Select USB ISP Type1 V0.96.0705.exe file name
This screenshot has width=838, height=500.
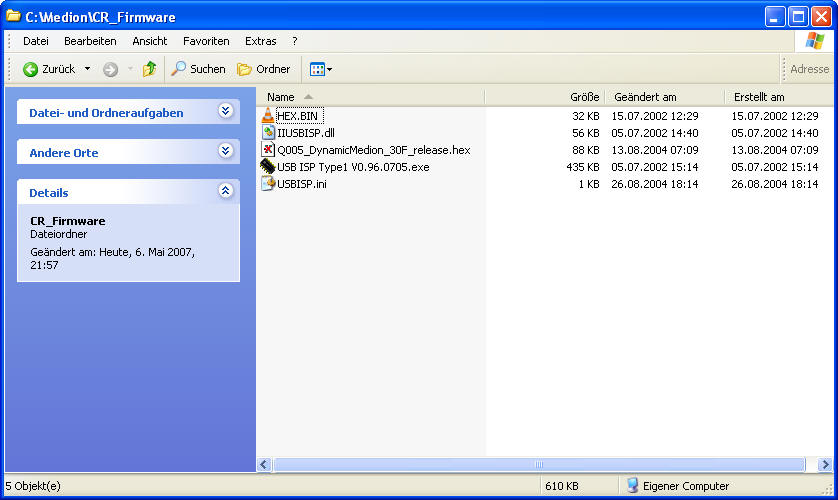(353, 167)
